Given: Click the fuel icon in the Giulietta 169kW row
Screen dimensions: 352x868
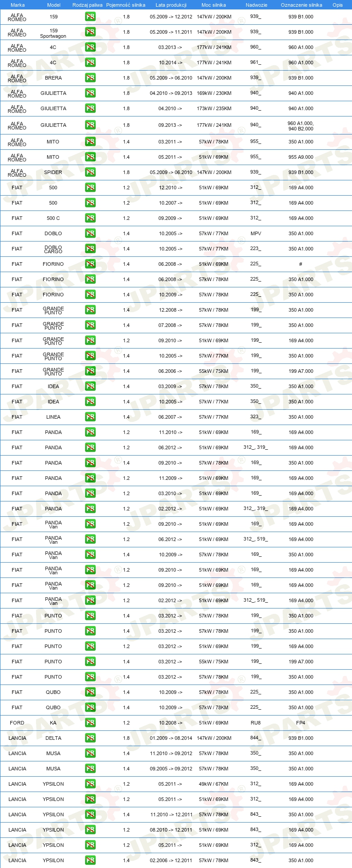Looking at the screenshot, I should [90, 93].
